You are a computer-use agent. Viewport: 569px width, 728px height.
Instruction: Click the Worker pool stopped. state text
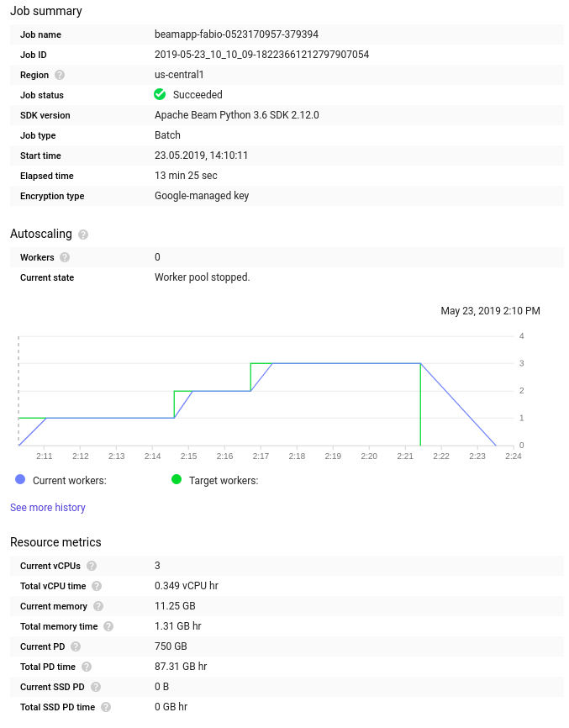(203, 277)
